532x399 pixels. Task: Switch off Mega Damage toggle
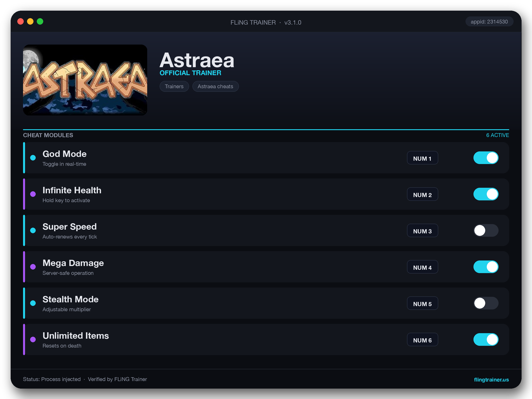point(486,267)
